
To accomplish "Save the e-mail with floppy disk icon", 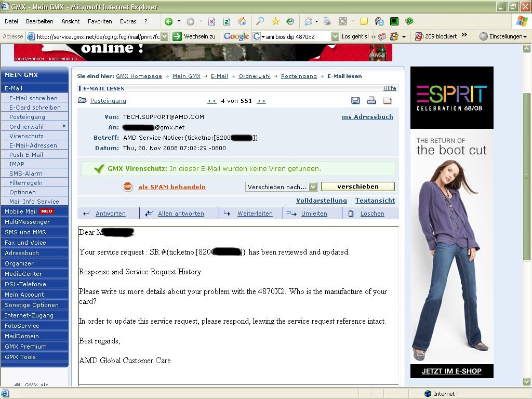I will coord(355,100).
